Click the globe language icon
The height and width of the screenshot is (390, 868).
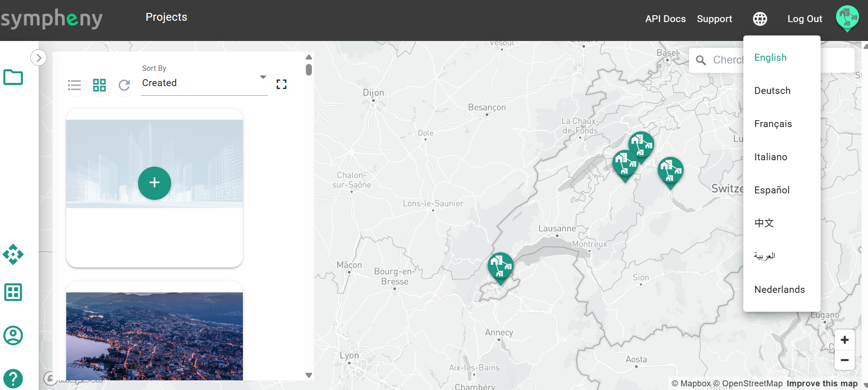tap(760, 19)
